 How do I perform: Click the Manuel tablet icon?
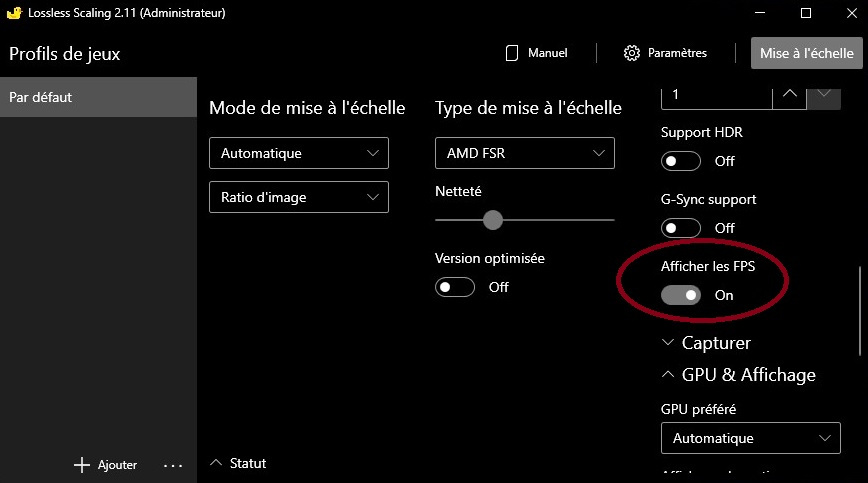[x=512, y=53]
